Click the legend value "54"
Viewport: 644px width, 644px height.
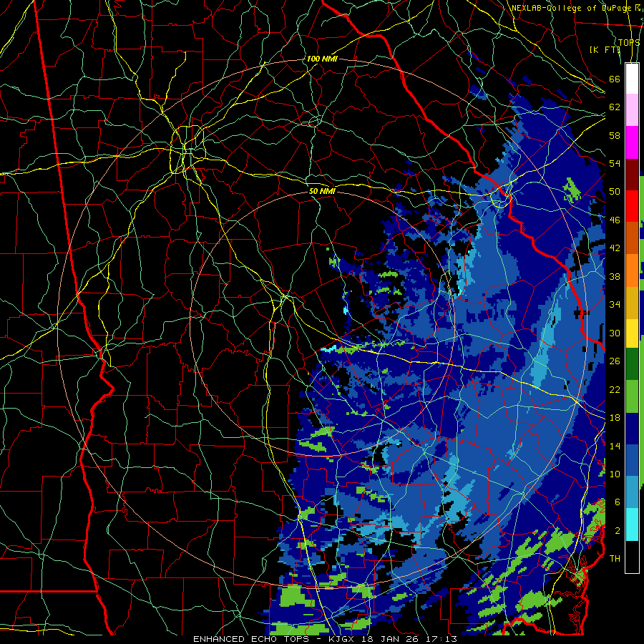[x=615, y=163]
